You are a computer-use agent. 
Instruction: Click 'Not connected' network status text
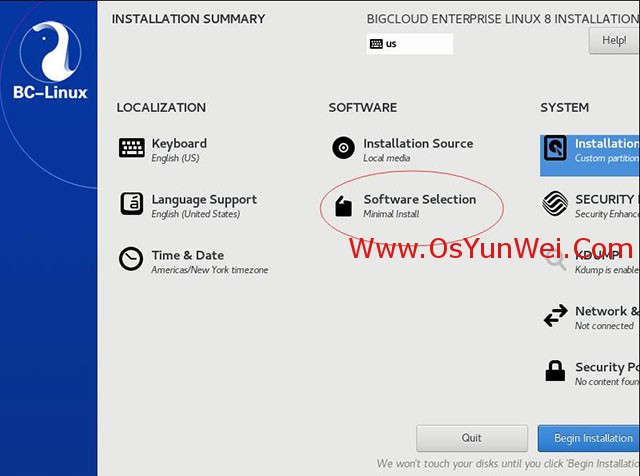(x=604, y=326)
